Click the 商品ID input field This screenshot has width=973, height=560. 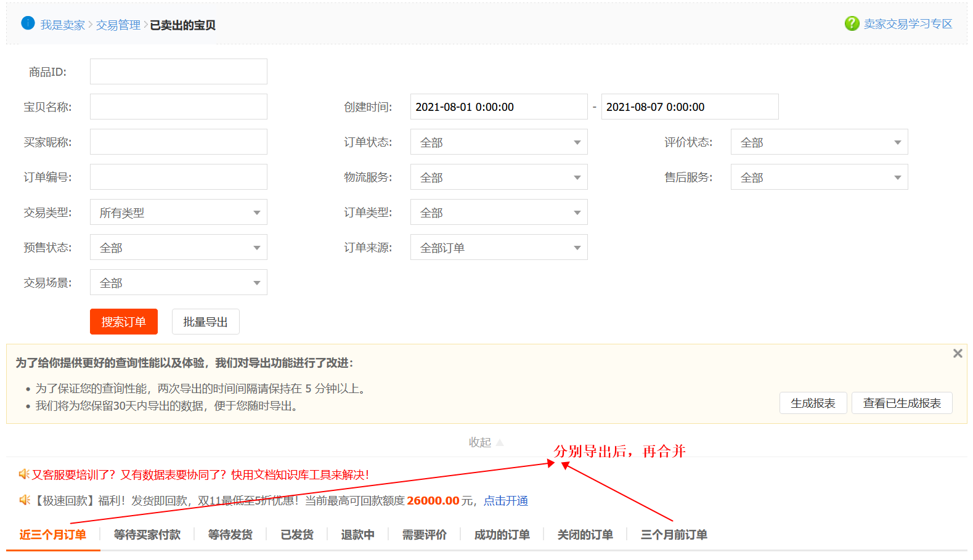(178, 71)
